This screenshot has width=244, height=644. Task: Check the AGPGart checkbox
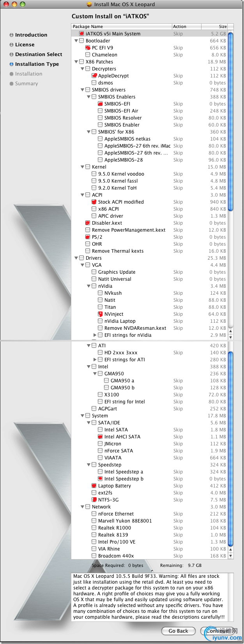[x=94, y=409]
